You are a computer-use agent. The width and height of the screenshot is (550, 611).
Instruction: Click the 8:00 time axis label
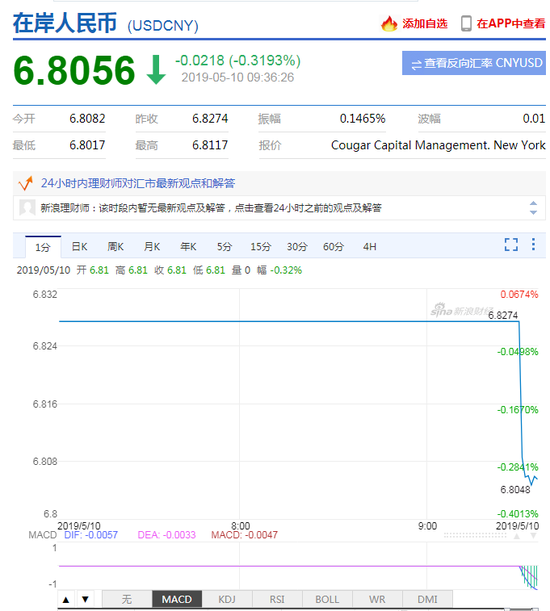click(241, 526)
